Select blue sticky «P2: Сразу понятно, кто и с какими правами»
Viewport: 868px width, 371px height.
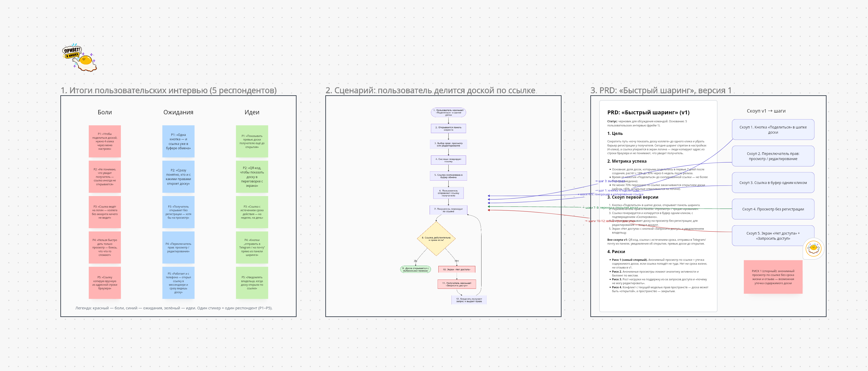[178, 177]
